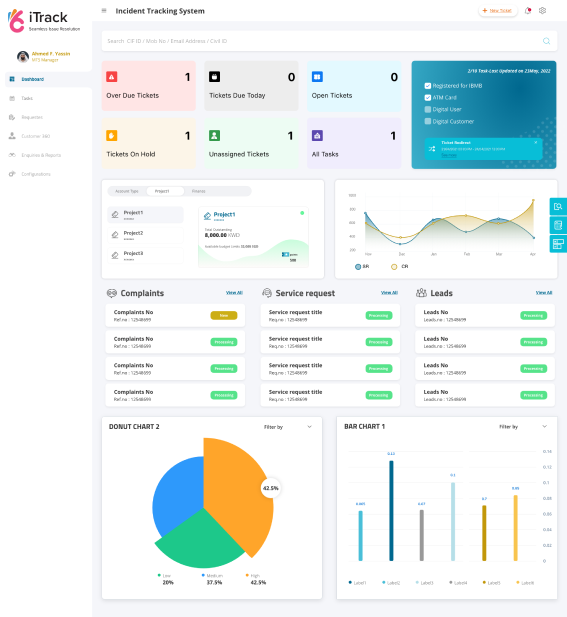
Task: Toggle the CR legend marker on line chart
Action: (x=394, y=267)
